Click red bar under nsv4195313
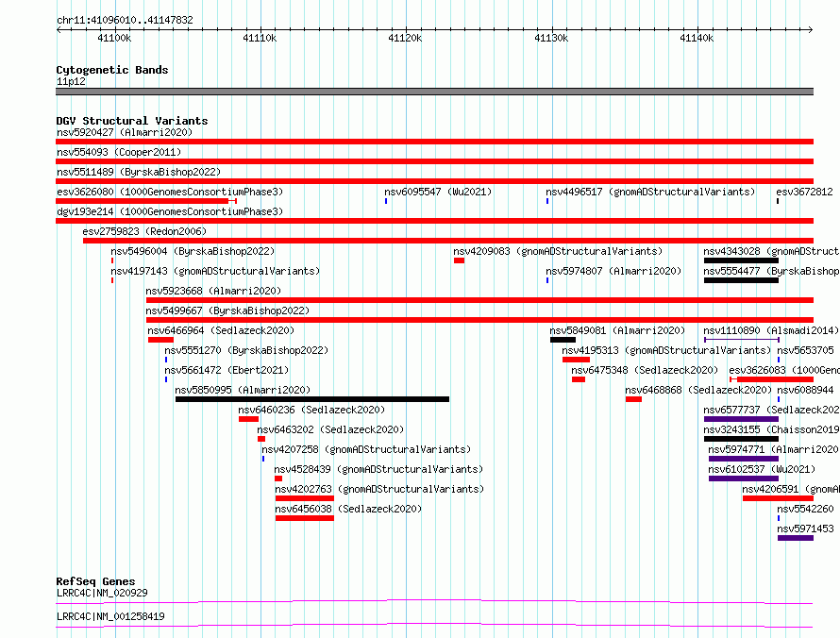 (x=576, y=360)
